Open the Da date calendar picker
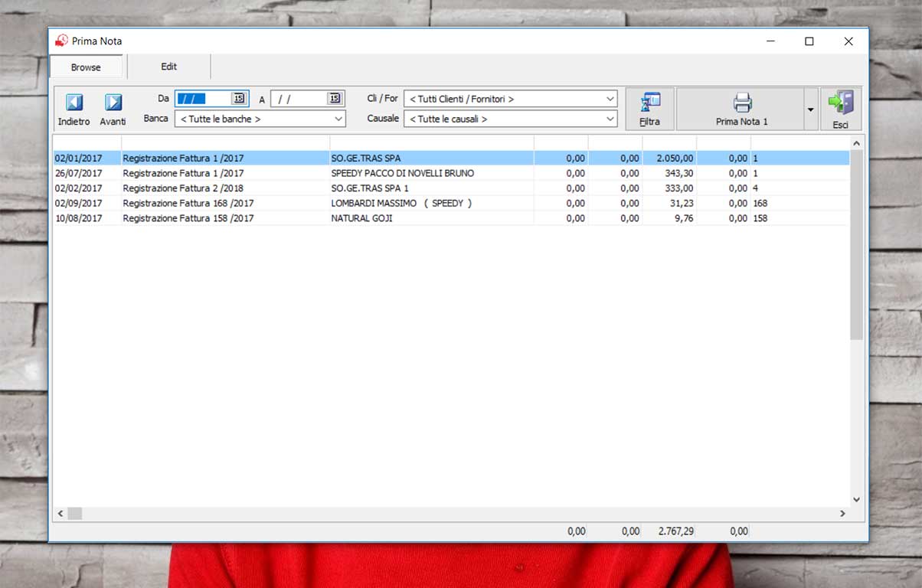The width and height of the screenshot is (922, 588). coord(239,99)
